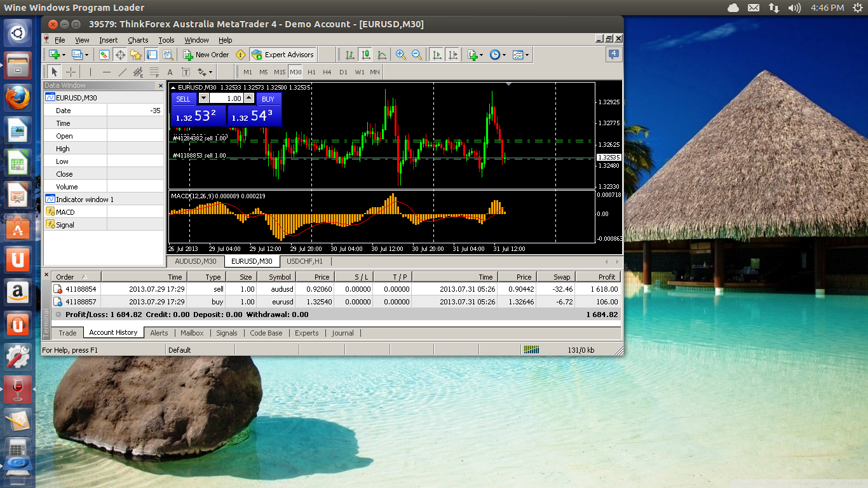Click the BUY button on chart
Viewport: 868px width, 488px height.
click(268, 98)
